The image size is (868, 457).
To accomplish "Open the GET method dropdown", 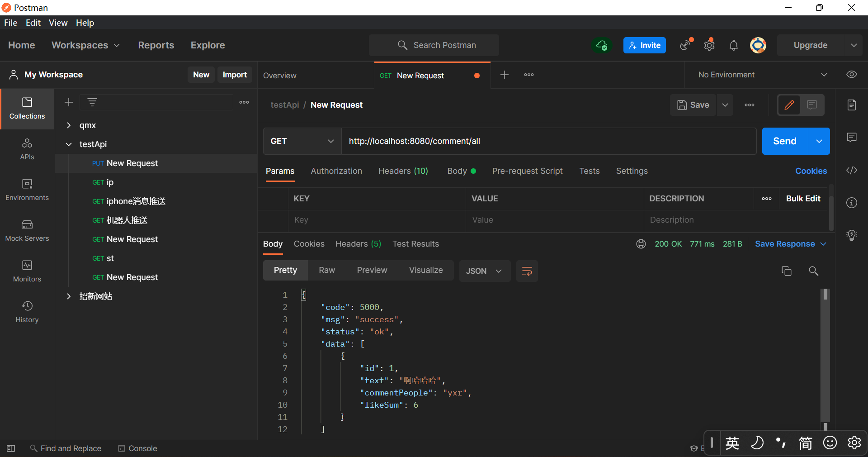I will (x=302, y=141).
